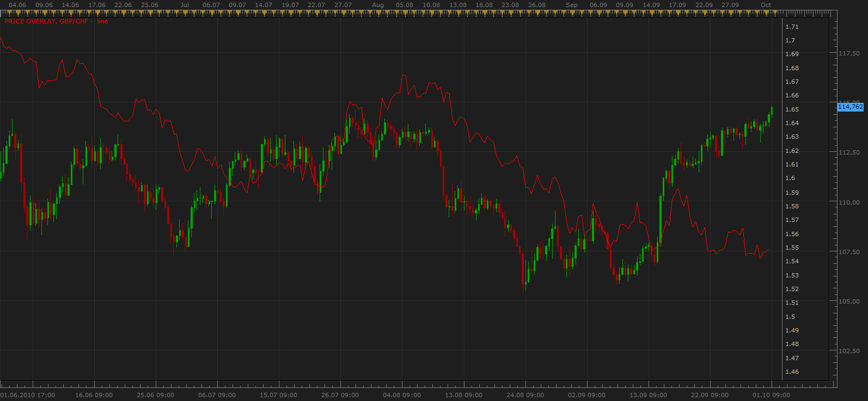Click the '02.09 09:00' bottom axis label
This screenshot has width=868, height=401.
[x=586, y=395]
